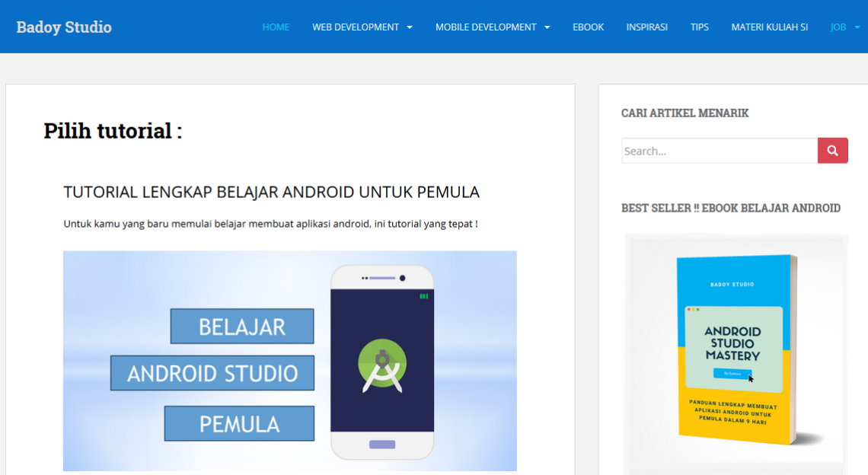Click the Android Studio logo on the phone
The image size is (868, 475).
tap(382, 365)
